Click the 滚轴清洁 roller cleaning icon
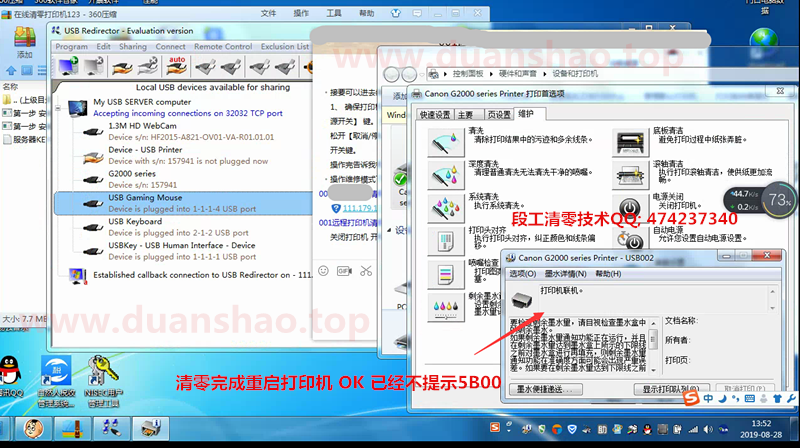Image resolution: width=800 pixels, height=448 pixels. [x=630, y=176]
